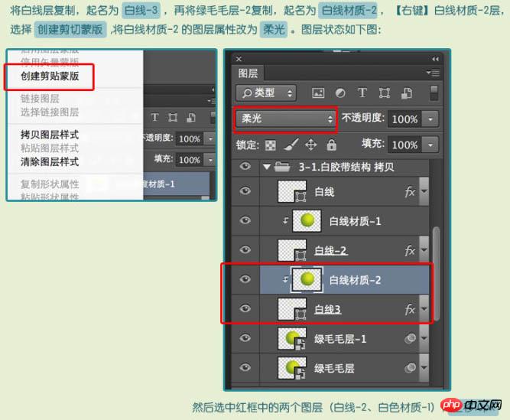Collapse the panel with double-arrow icon
The image size is (510, 420).
tap(435, 59)
